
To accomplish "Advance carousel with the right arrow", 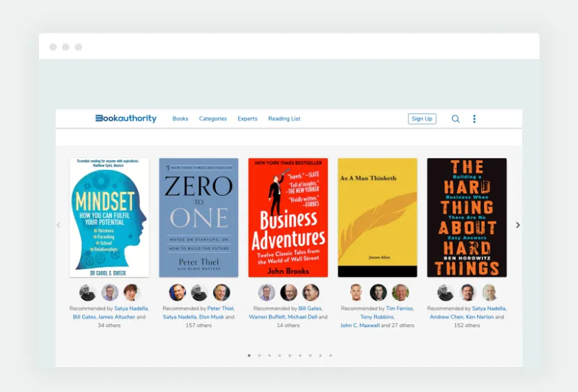I will 517,225.
